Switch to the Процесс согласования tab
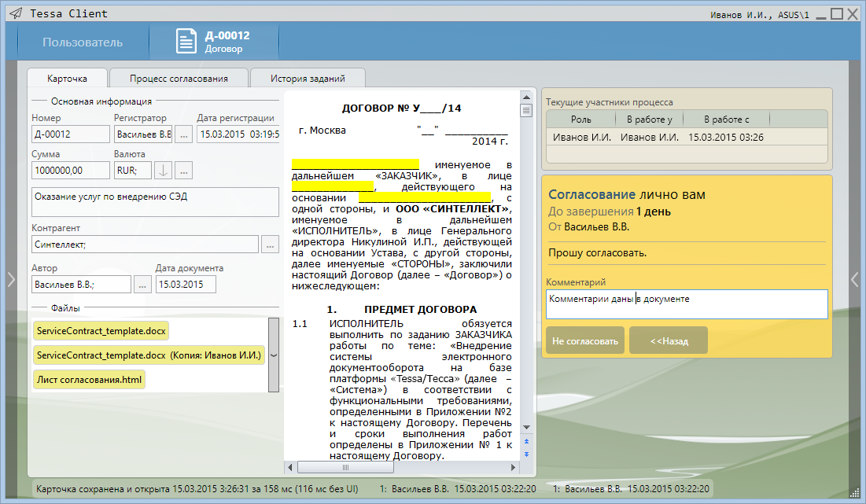The height and width of the screenshot is (504, 866). (x=179, y=79)
